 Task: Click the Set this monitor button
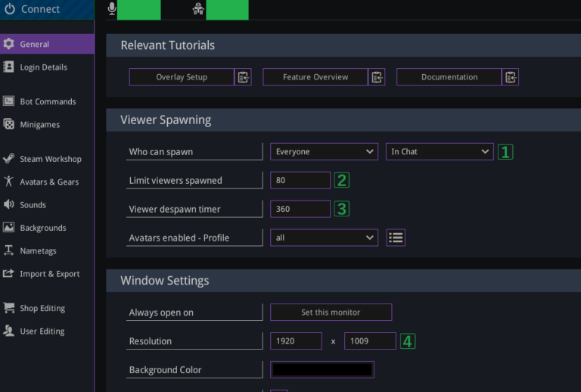tap(331, 313)
